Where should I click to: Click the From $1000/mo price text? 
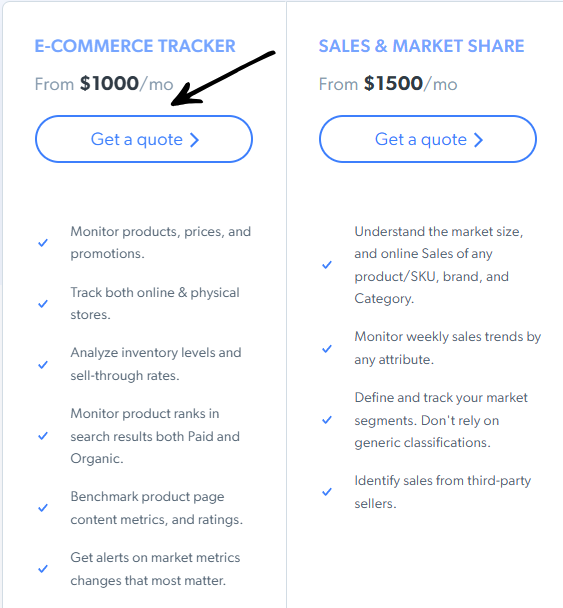pos(104,84)
